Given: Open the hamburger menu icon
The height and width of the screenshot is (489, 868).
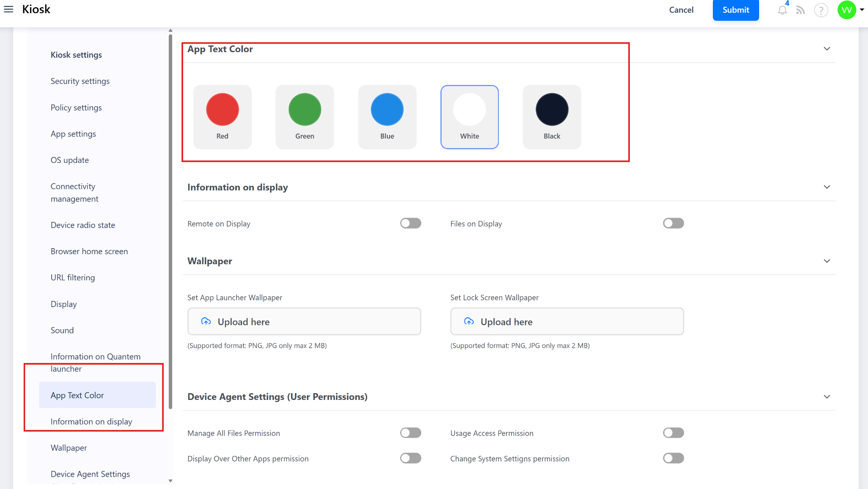Looking at the screenshot, I should click(8, 9).
